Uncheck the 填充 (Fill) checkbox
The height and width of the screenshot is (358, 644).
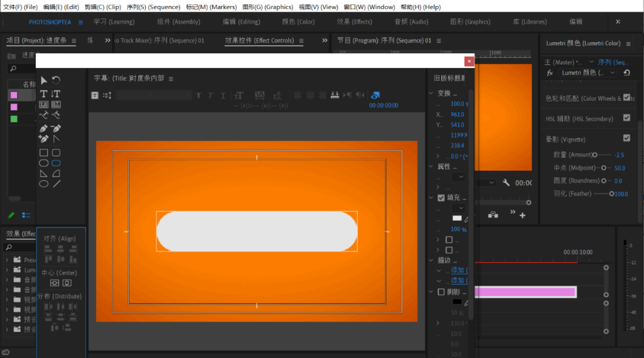point(441,197)
